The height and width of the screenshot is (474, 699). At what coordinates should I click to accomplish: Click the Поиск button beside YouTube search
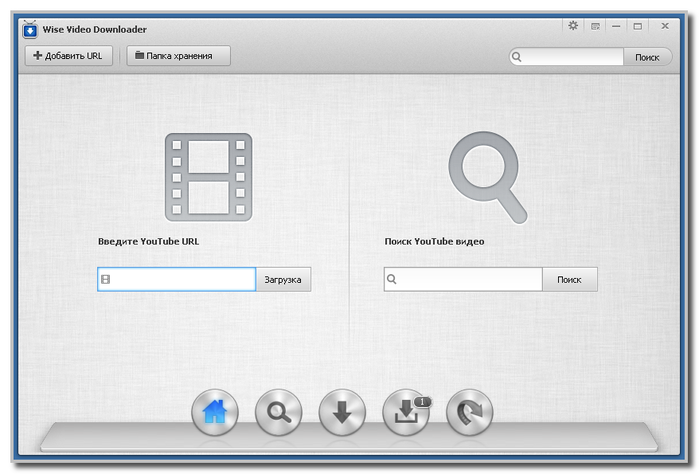pyautogui.click(x=569, y=280)
